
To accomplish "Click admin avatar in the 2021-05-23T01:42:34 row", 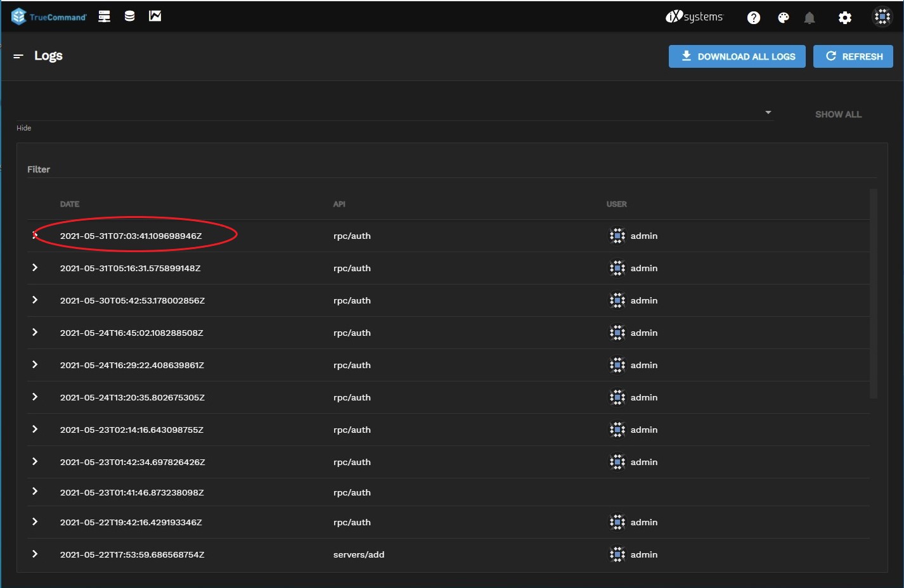I will (x=617, y=462).
